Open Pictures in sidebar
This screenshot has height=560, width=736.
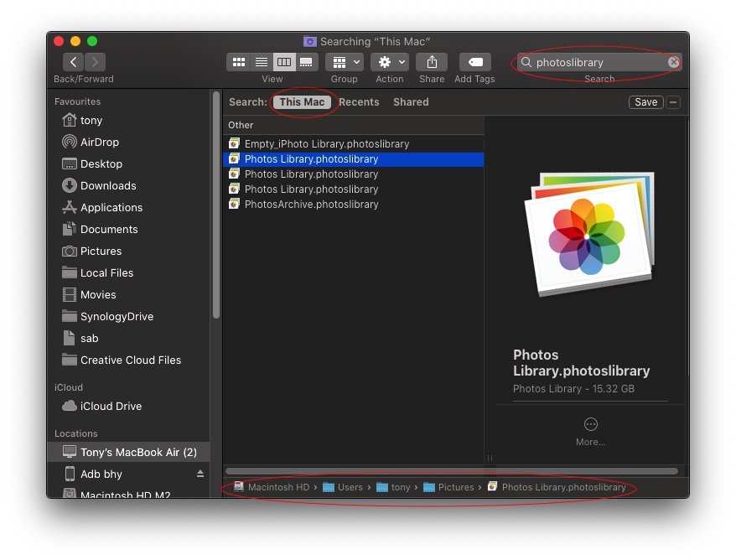[128, 251]
